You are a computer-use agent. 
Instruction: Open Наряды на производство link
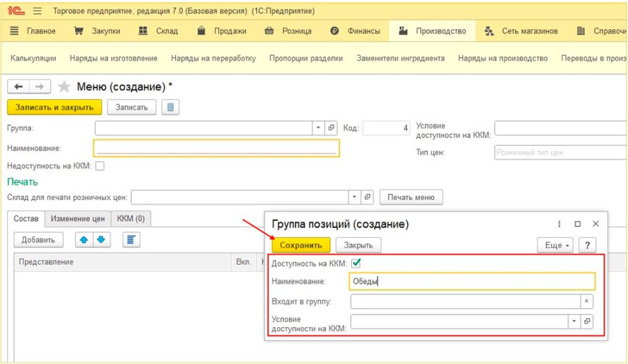[x=502, y=58]
